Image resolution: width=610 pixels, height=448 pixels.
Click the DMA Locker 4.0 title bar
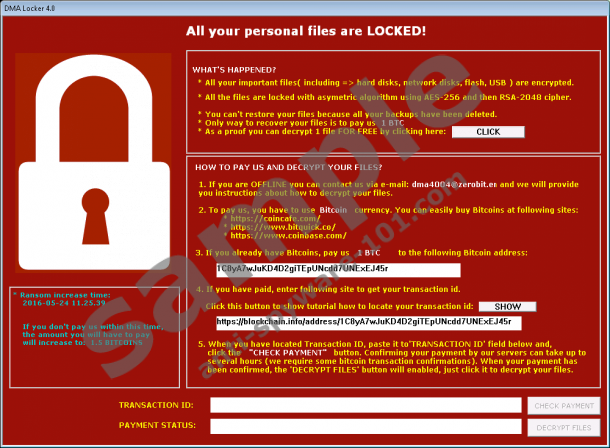tap(305, 8)
